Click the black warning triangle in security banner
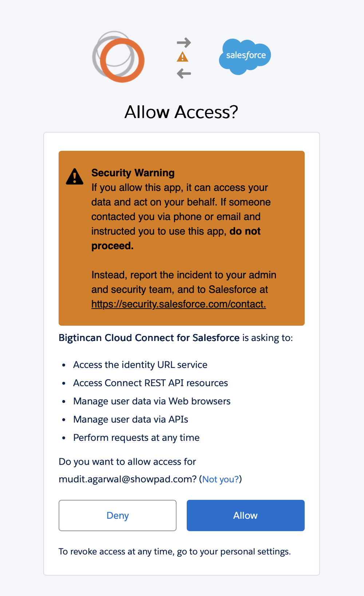Image resolution: width=364 pixels, height=596 pixels. pyautogui.click(x=75, y=176)
